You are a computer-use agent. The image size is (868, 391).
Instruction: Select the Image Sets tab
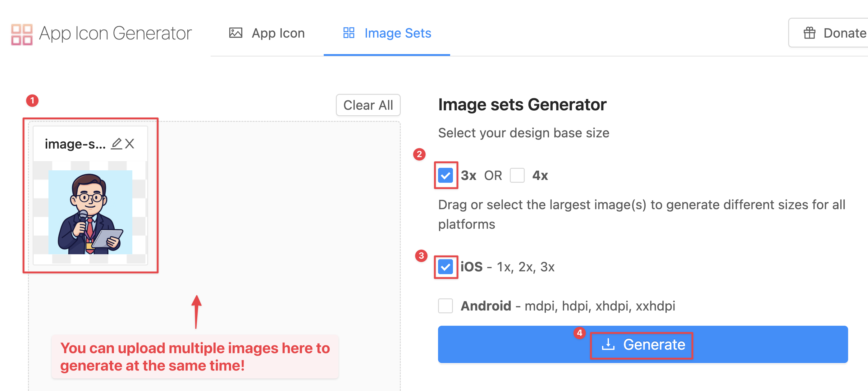click(x=397, y=33)
